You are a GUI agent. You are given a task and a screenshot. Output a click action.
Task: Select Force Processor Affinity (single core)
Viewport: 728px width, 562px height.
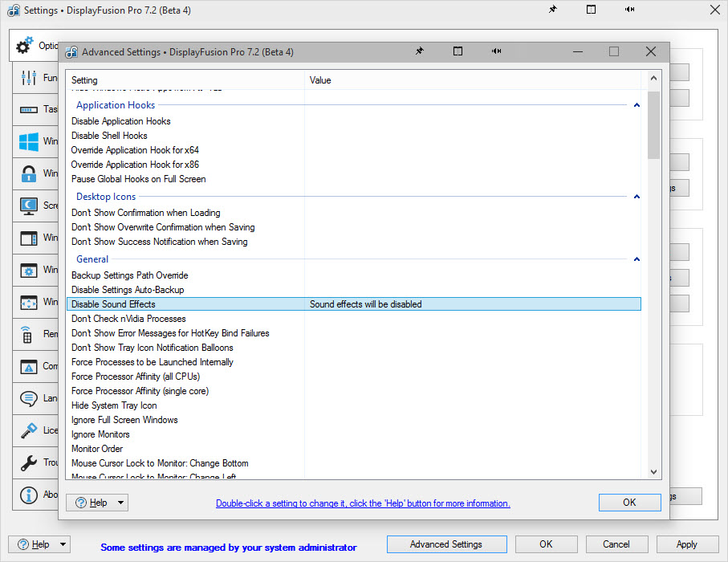[x=354, y=391]
